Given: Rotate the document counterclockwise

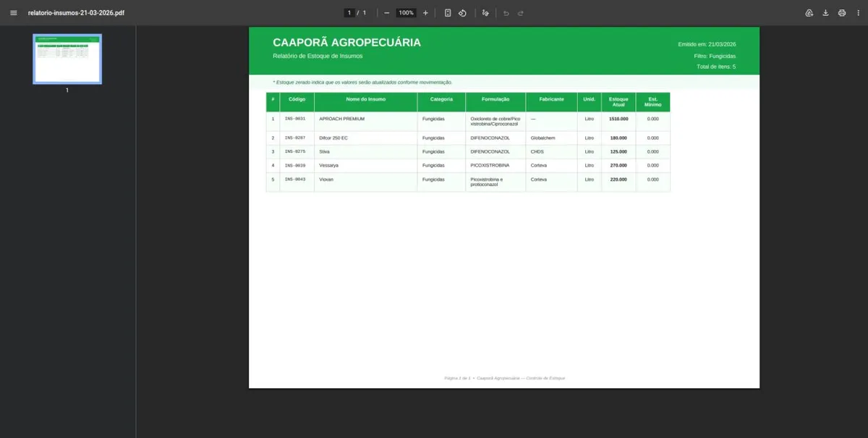Looking at the screenshot, I should (463, 13).
